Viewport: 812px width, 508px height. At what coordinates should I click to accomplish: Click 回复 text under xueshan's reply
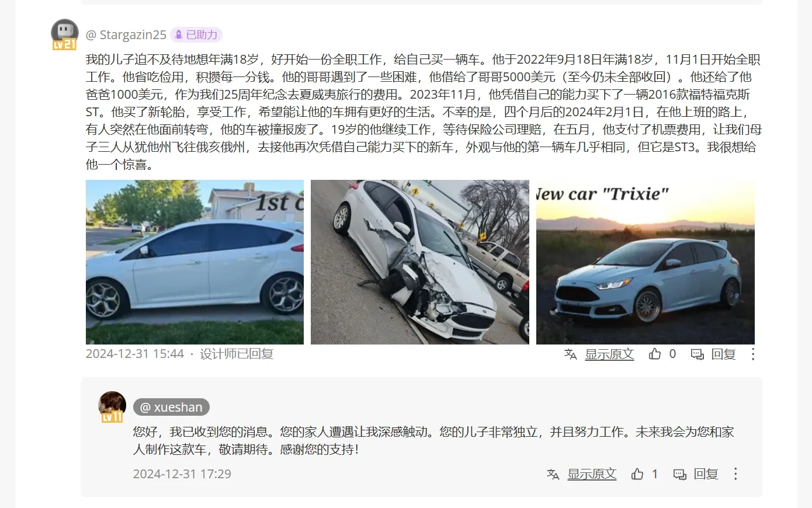click(x=706, y=474)
